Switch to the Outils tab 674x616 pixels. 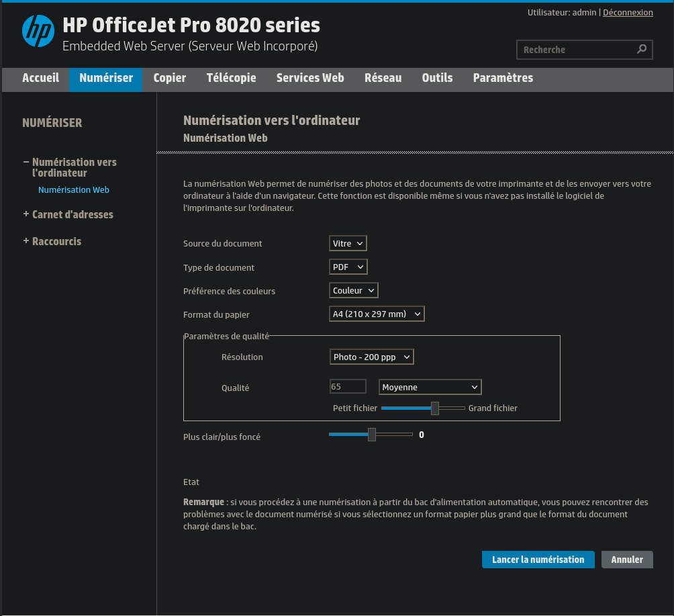click(437, 78)
